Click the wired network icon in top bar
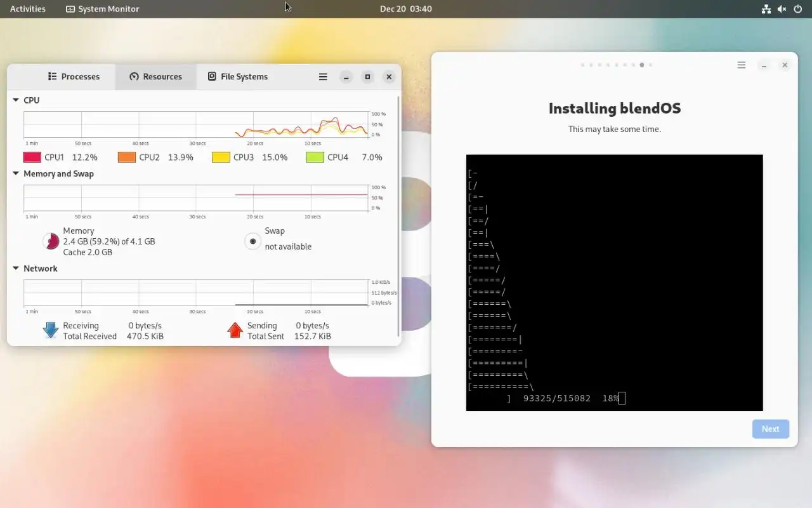Screen dimensions: 812x508 click(x=766, y=9)
